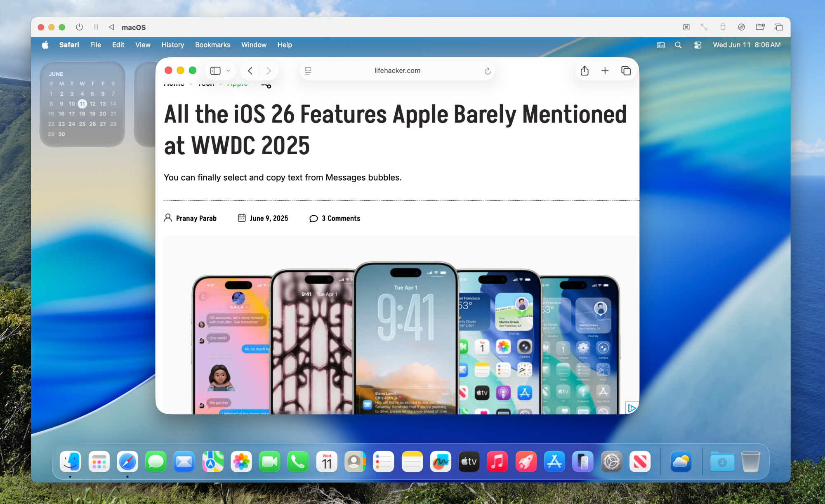Open Freeform app in the Dock
Screen dimensions: 825x504
441,462
